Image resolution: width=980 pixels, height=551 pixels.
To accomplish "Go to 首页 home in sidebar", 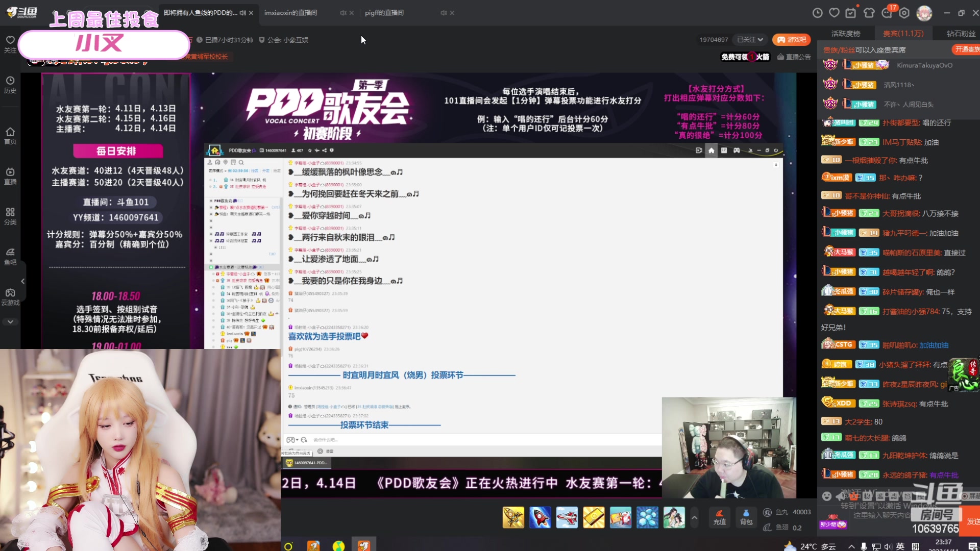I will (10, 136).
